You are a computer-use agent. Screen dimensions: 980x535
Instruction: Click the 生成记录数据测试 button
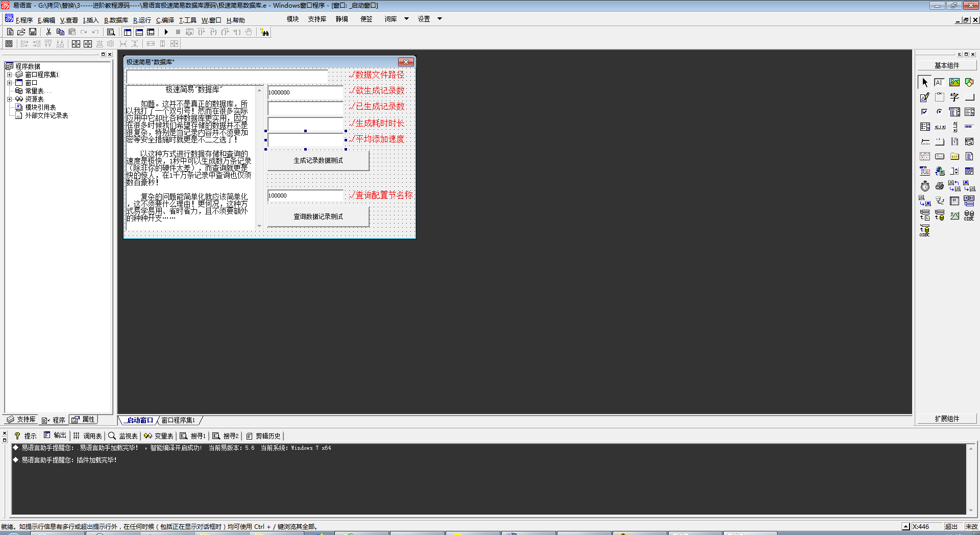[x=318, y=160]
